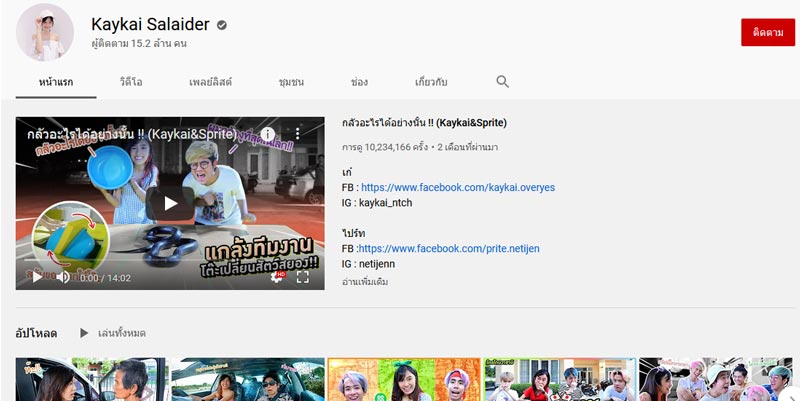Click the IG : kaykai_ntch text

click(x=377, y=203)
